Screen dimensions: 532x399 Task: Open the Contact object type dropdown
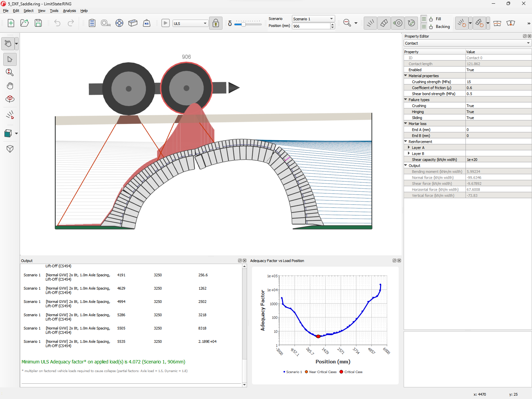[x=467, y=43]
